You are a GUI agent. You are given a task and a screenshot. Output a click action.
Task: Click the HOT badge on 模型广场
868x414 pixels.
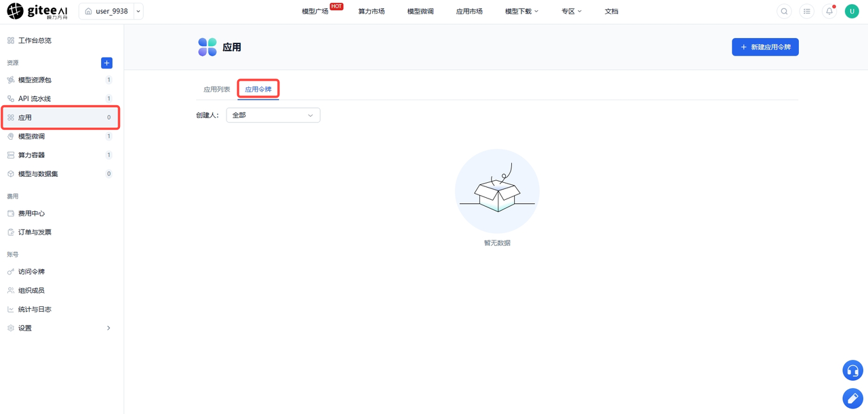(x=336, y=6)
